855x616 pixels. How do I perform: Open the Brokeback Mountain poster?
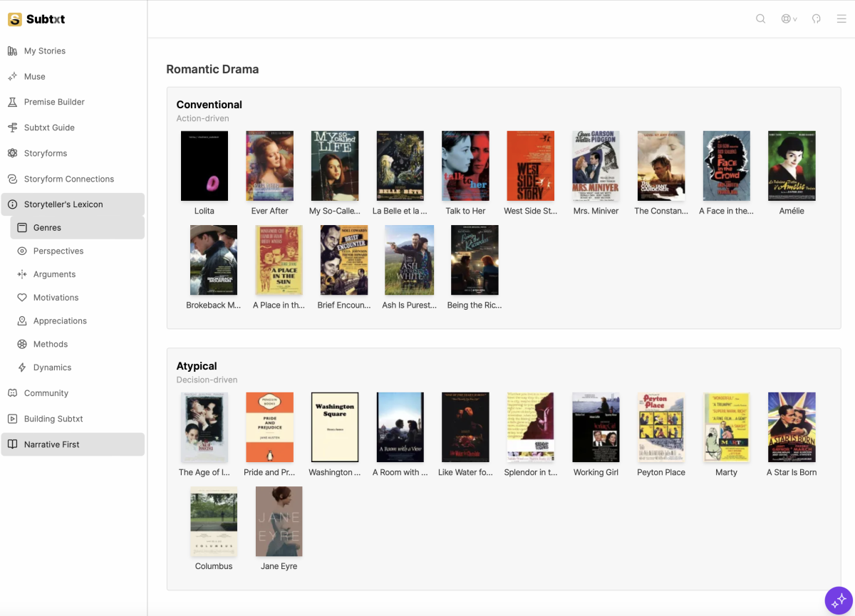[x=214, y=260]
